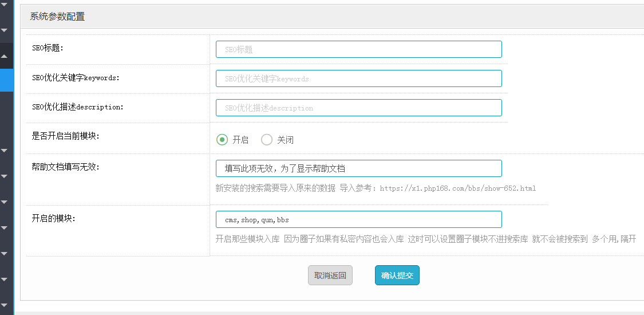Collapse the expanded sidebar section with up arrow
This screenshot has width=644, height=315.
4,56
